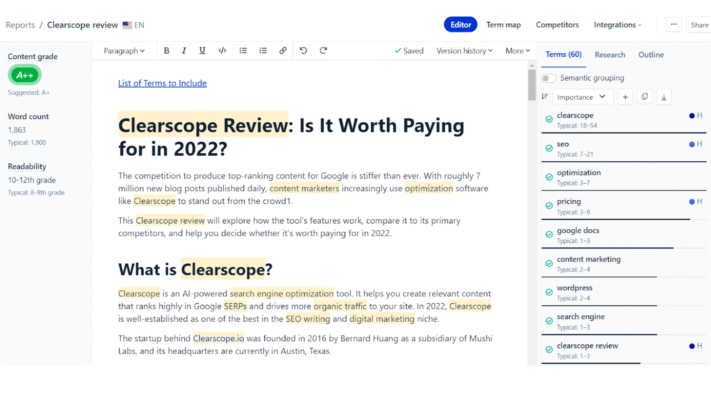This screenshot has width=711, height=400.
Task: Download the terms list
Action: (x=664, y=97)
